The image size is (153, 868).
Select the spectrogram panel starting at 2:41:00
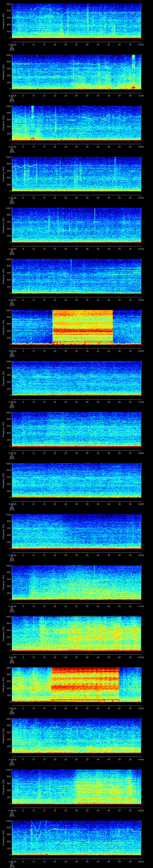(x=77, y=634)
